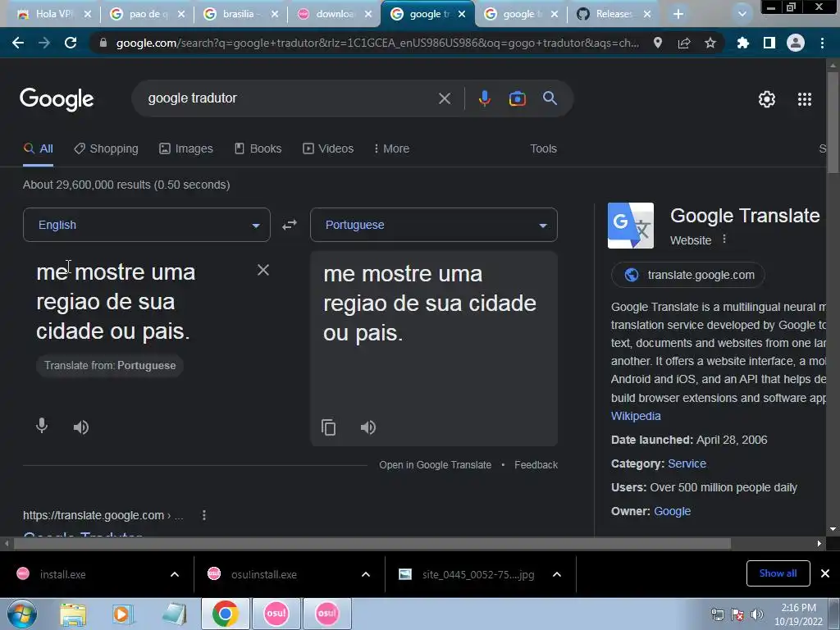Image resolution: width=840 pixels, height=630 pixels.
Task: Expand options for osu!install.exe download
Action: [x=366, y=574]
